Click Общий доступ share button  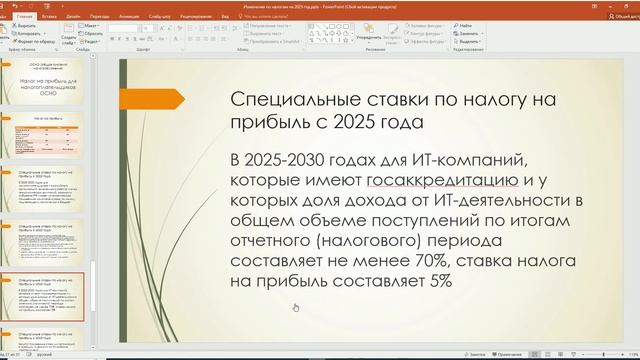(624, 17)
